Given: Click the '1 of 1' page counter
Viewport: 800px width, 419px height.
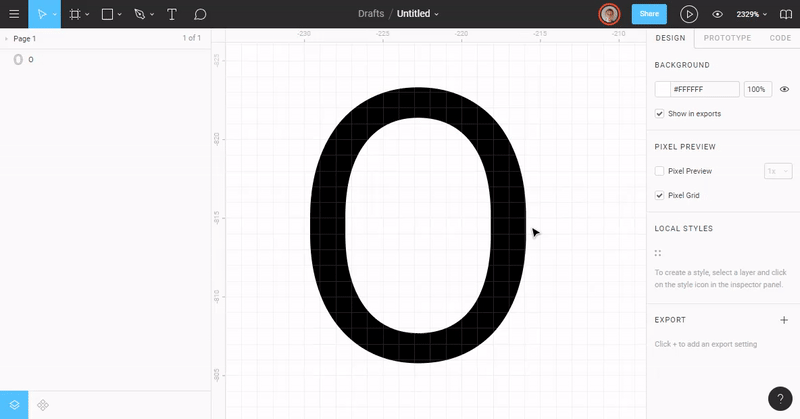Looking at the screenshot, I should 192,38.
